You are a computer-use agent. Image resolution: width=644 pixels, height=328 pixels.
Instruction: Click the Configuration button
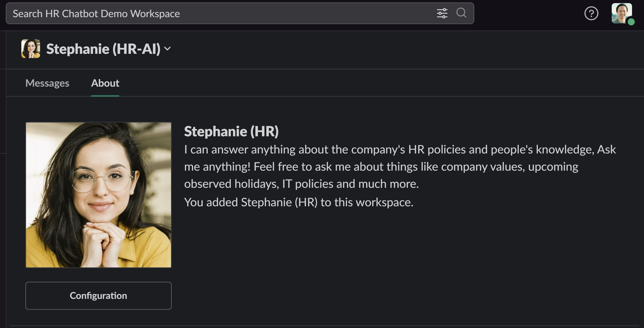point(98,296)
